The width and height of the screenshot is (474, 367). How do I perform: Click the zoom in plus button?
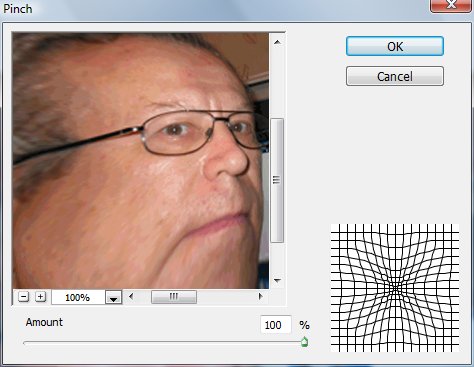tap(40, 296)
